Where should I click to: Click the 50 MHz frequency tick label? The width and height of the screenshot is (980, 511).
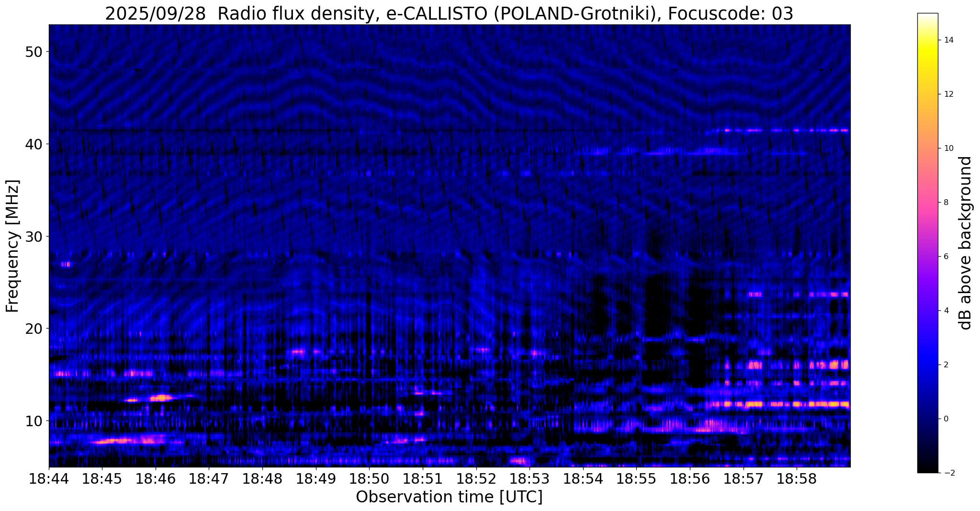[34, 52]
